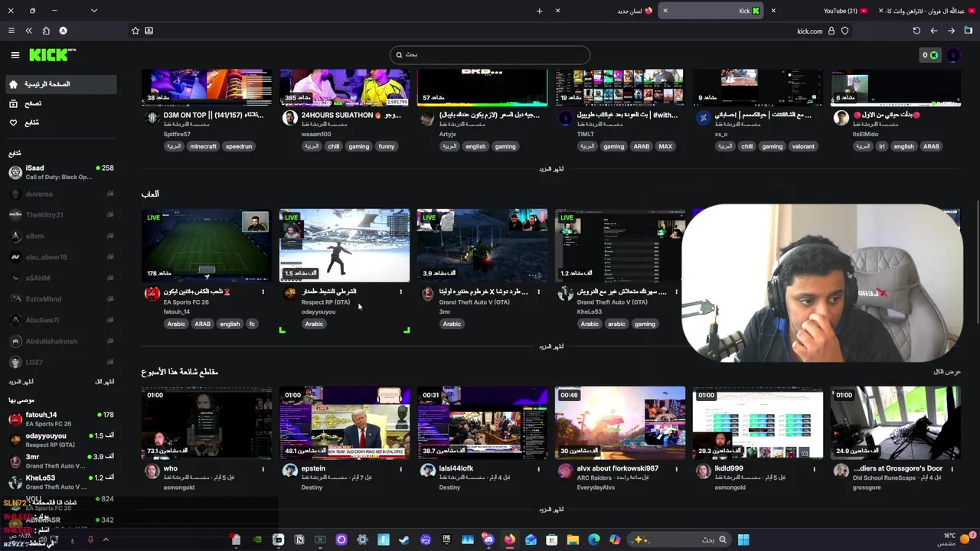980x551 pixels.
Task: Open Grand Theft Auto V category under KheLo53
Action: [612, 302]
